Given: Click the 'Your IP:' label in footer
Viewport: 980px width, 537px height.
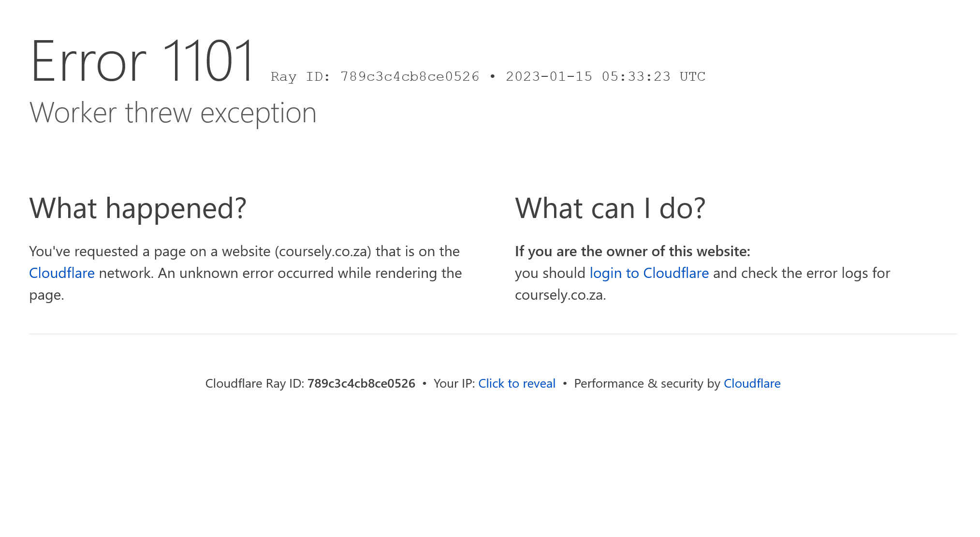Looking at the screenshot, I should pos(454,383).
